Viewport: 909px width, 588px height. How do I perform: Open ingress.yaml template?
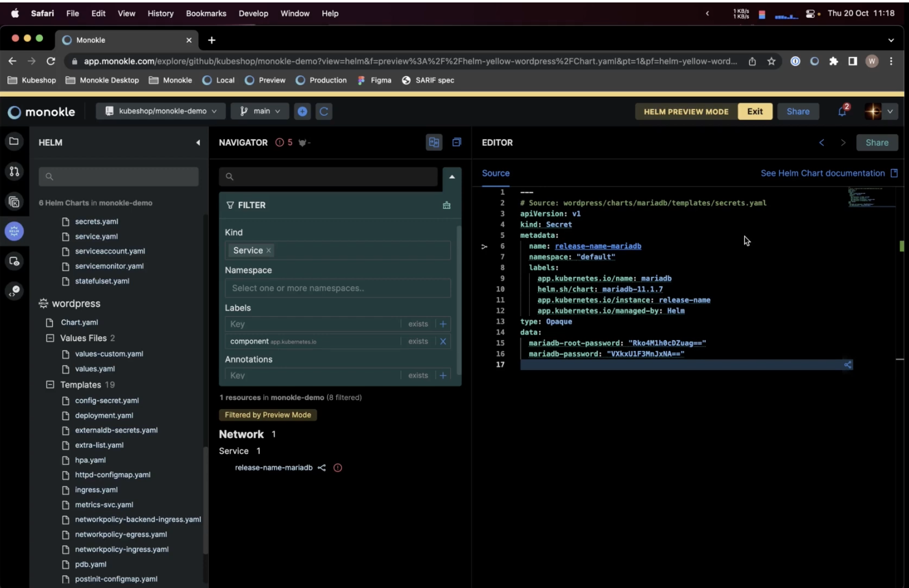click(x=96, y=490)
